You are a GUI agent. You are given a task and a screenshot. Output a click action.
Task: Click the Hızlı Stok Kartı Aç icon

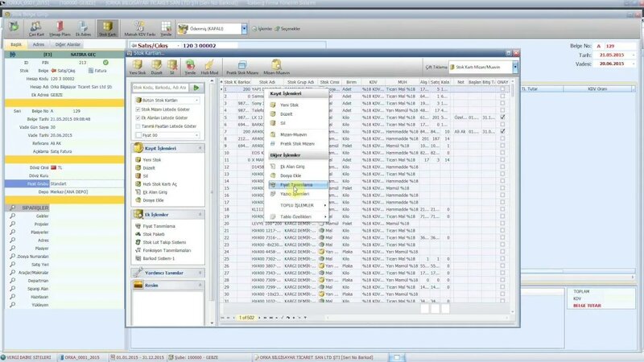(138, 184)
